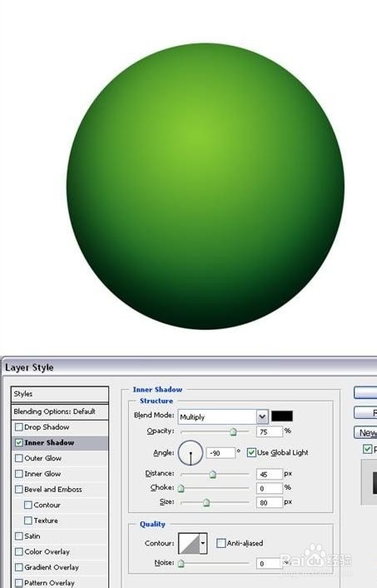Image resolution: width=377 pixels, height=588 pixels.
Task: Toggle Use Global Light checkbox
Action: click(x=251, y=452)
